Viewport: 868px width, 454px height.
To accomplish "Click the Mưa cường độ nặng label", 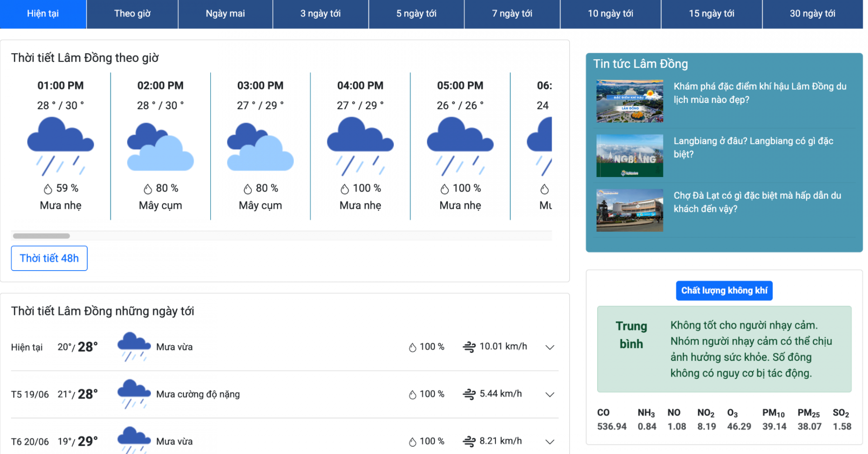I will (x=198, y=394).
